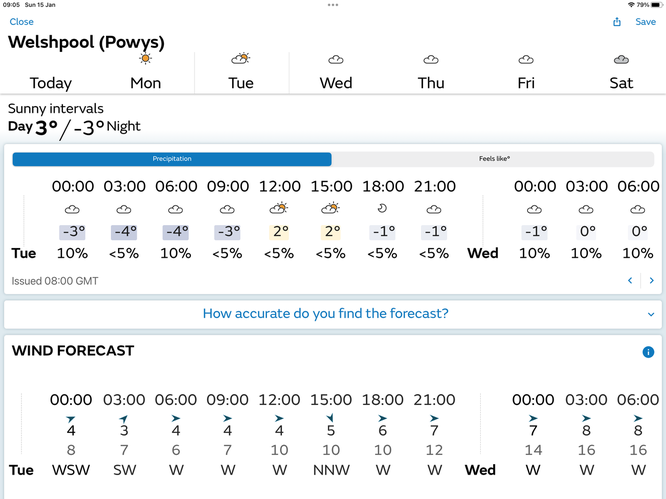Close the Welshpool forecast view

pos(21,22)
